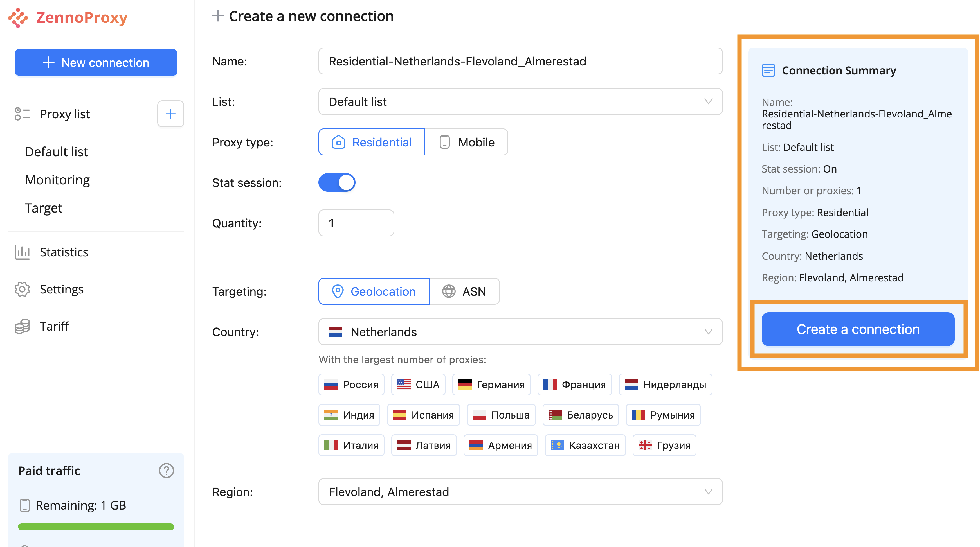Select the Mobile proxy type

point(466,142)
